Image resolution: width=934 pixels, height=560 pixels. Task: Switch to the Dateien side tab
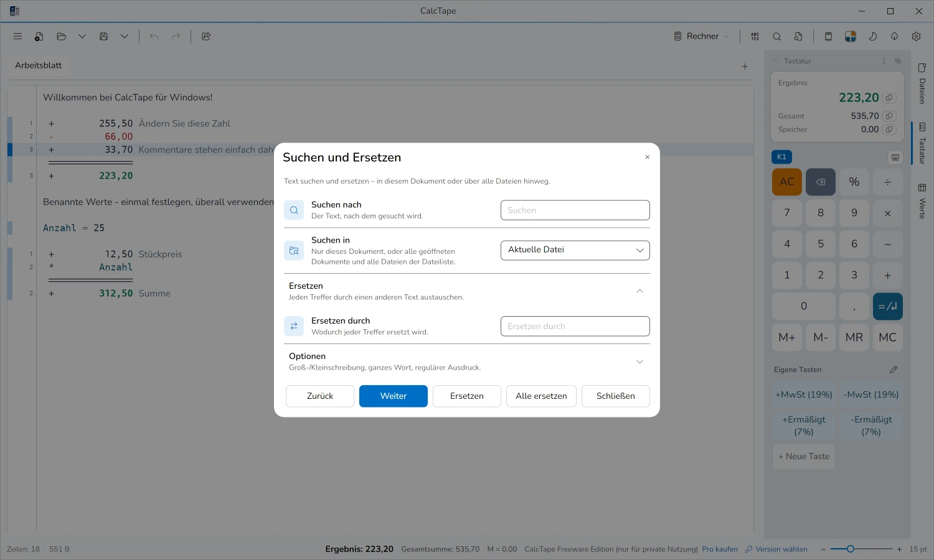click(922, 83)
